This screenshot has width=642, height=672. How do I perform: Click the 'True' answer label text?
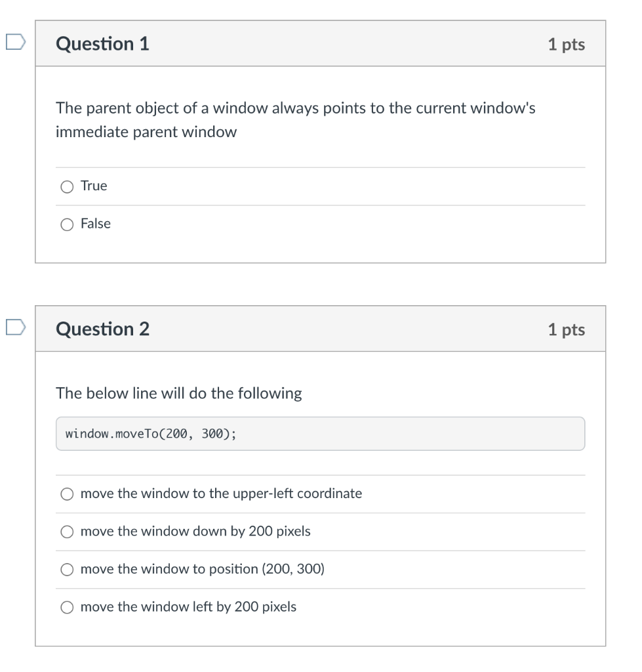point(94,186)
